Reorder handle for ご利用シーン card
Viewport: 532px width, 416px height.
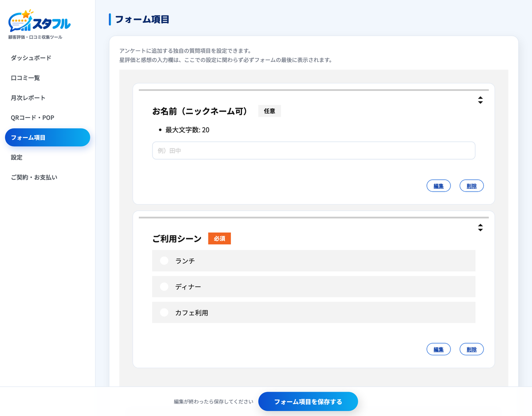point(480,228)
